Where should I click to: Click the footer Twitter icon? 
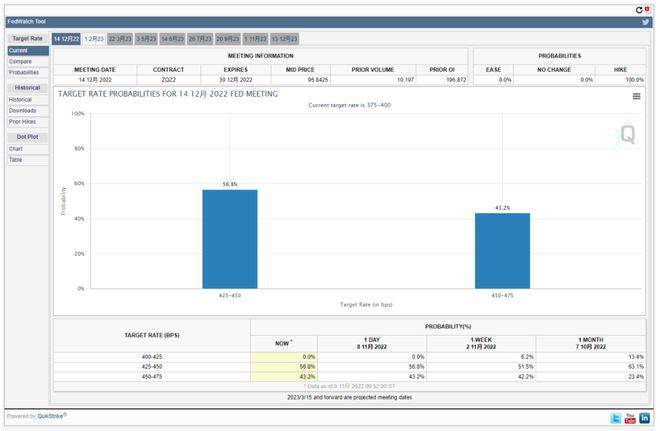pyautogui.click(x=616, y=417)
